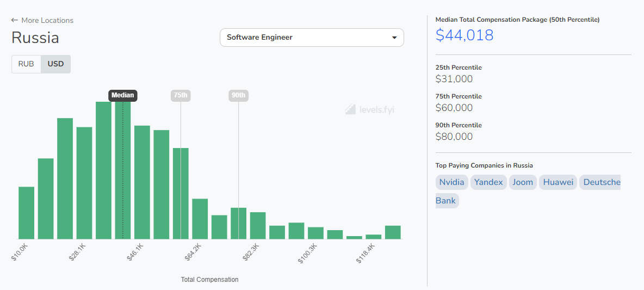Open the Deutsche Bank company tag
The image size is (644, 290).
(x=602, y=182)
